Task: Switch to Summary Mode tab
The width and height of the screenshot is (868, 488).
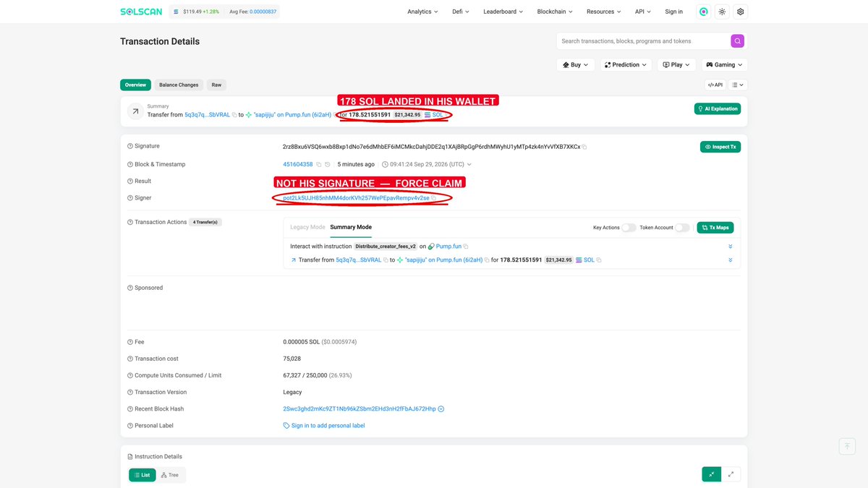Action: (351, 227)
